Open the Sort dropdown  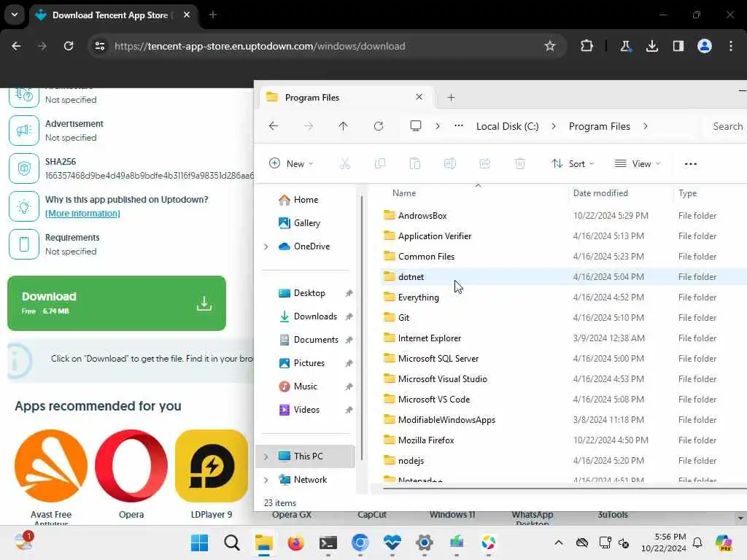573,164
